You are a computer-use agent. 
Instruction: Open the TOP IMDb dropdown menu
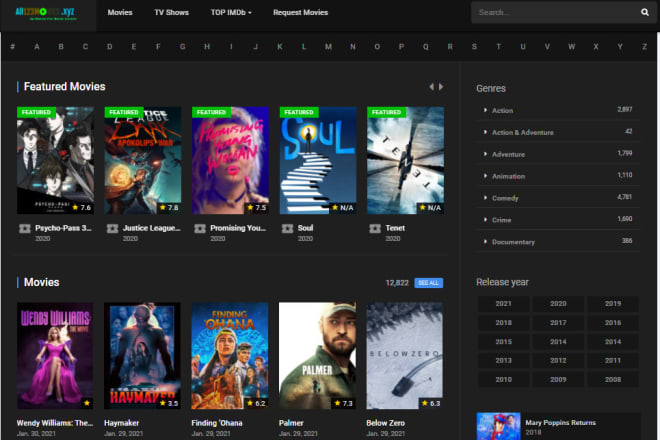click(231, 13)
